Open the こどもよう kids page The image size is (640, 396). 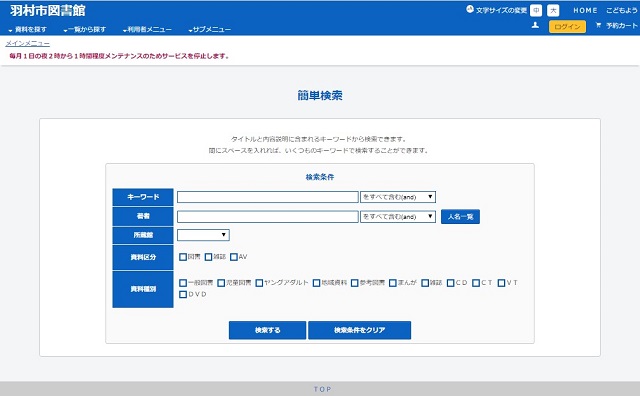coord(621,11)
